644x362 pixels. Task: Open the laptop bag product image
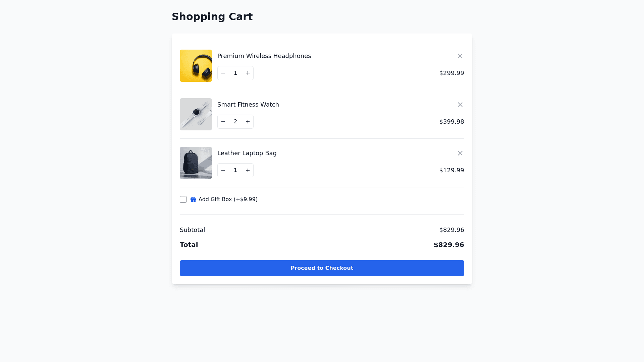tap(196, 163)
